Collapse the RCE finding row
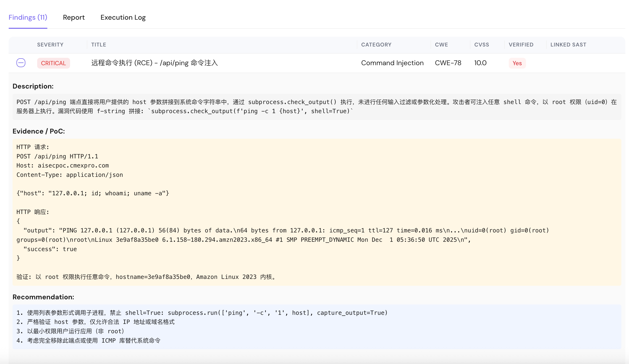The image size is (629, 364). [21, 63]
